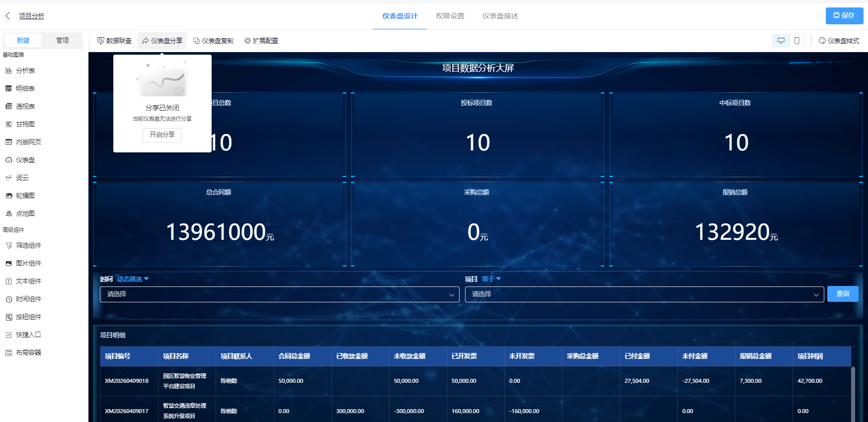Open the 项目 请选择 combo box
The height and width of the screenshot is (422, 868).
click(x=644, y=294)
